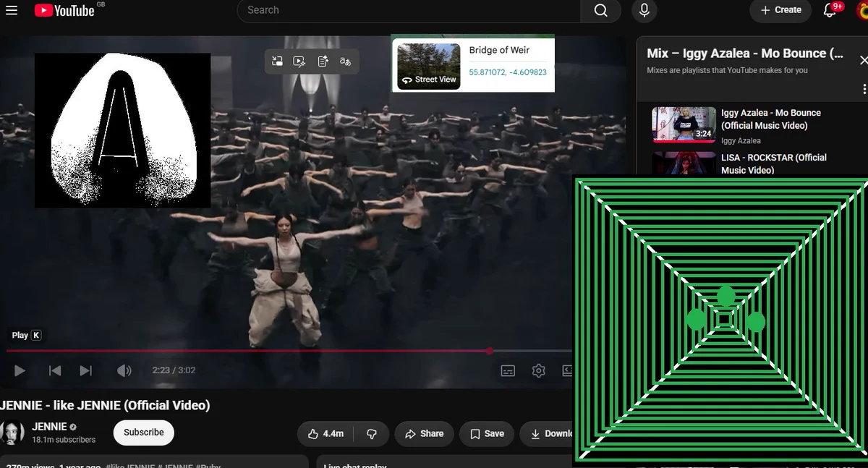868x468 pixels.
Task: Open the JENNIE channel avatar
Action: point(12,432)
